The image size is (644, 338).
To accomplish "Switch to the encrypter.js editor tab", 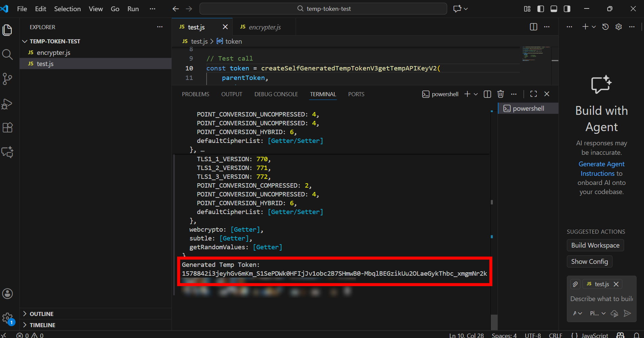I will [264, 27].
